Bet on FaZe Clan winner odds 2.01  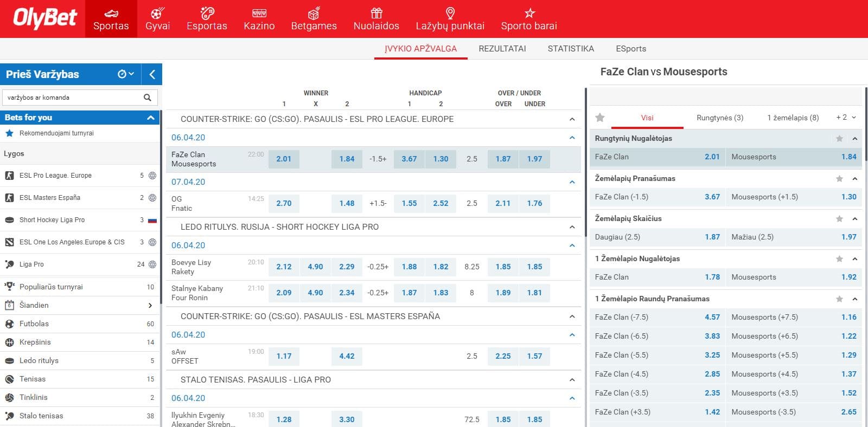point(284,159)
